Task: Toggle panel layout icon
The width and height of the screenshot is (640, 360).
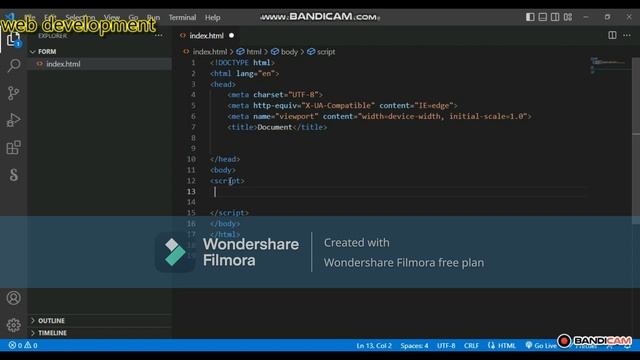Action: [543, 17]
